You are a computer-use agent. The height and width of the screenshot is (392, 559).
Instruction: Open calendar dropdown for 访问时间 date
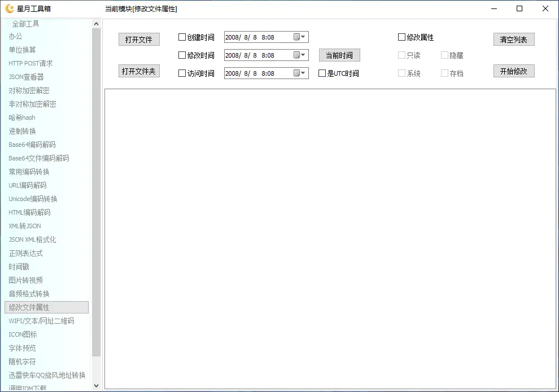tap(299, 73)
